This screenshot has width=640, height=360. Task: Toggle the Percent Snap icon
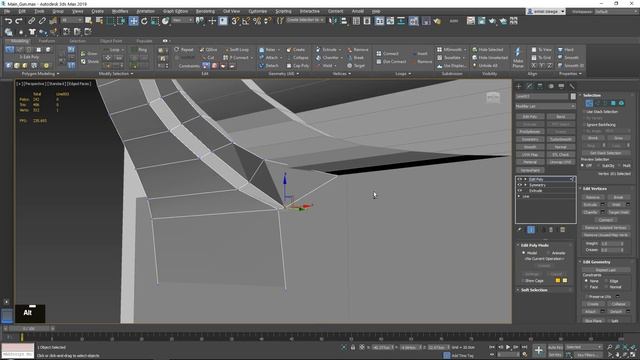[257, 21]
